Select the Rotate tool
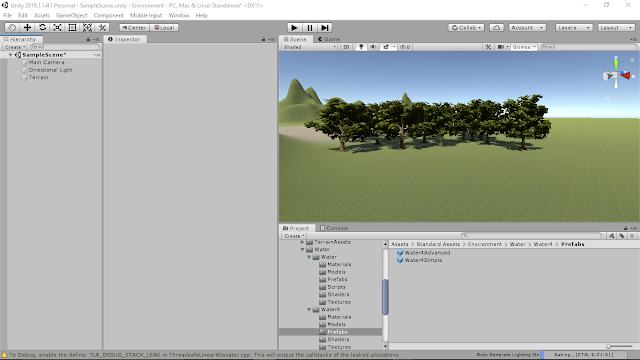Screen dimensions: 640x360 [x=42, y=27]
